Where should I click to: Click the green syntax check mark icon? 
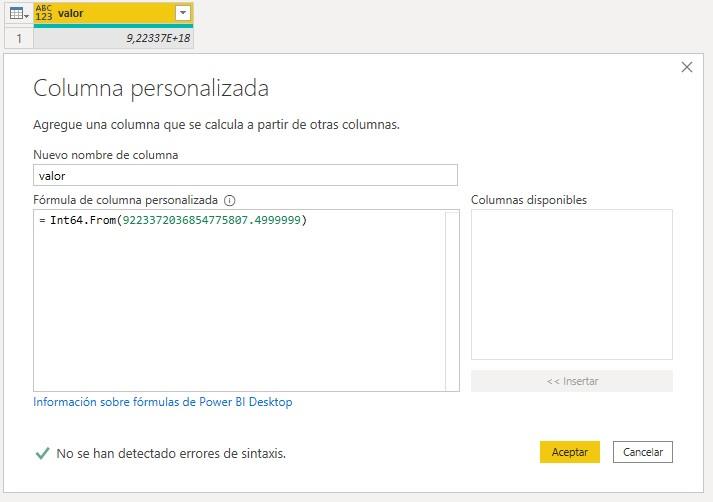(x=42, y=453)
